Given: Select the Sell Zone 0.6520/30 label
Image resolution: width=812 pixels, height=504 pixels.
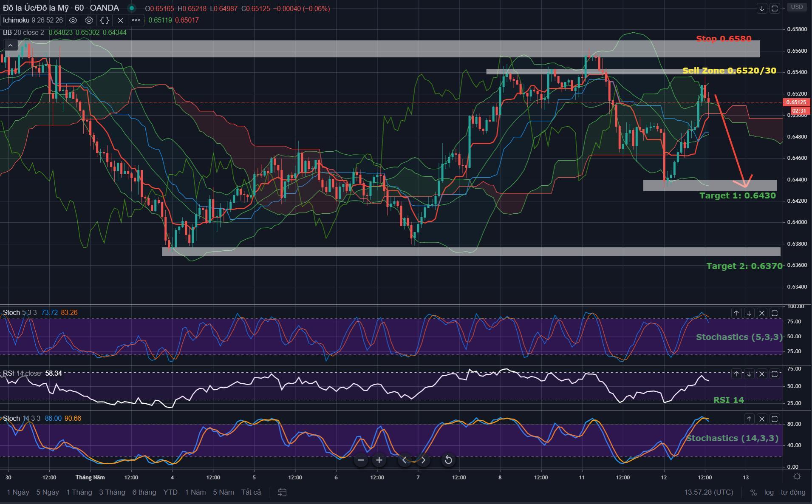Looking at the screenshot, I should pyautogui.click(x=729, y=71).
